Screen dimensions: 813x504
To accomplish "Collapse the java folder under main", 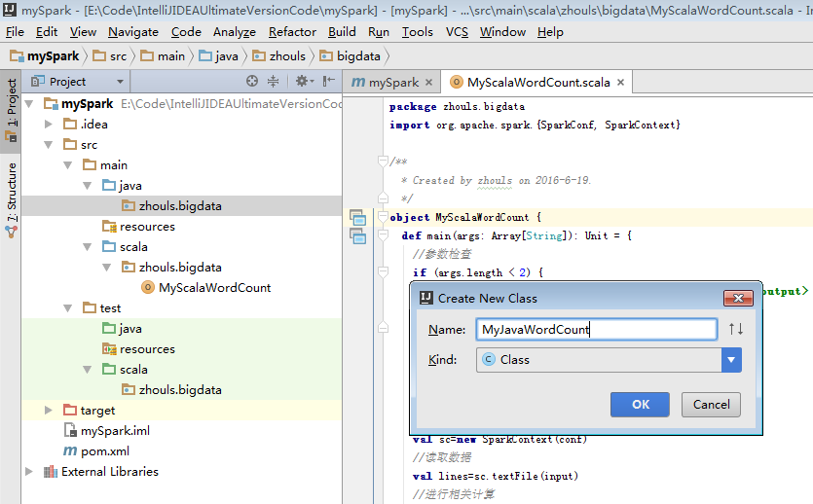I will [x=88, y=186].
